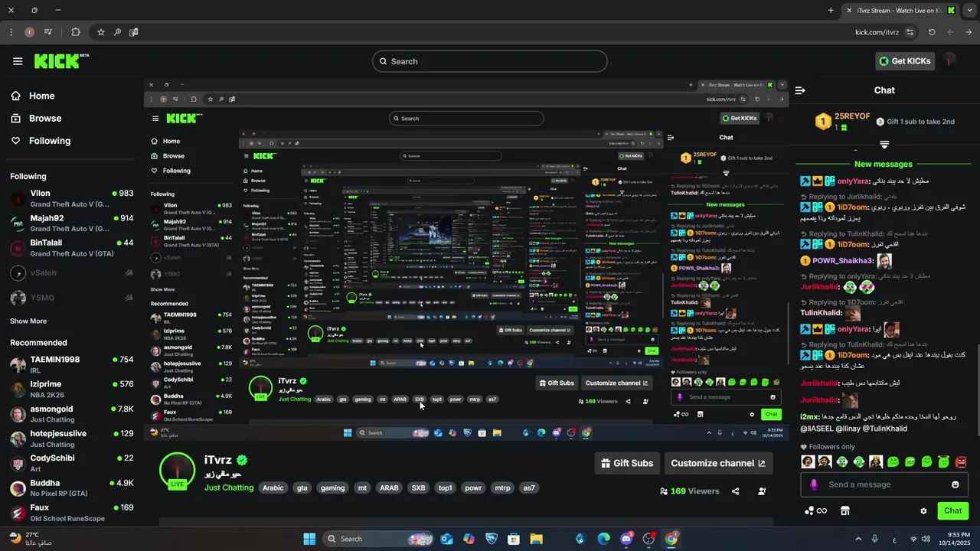This screenshot has height=551, width=980.
Task: Open Chrome three-dot menu
Action: pyautogui.click(x=11, y=32)
